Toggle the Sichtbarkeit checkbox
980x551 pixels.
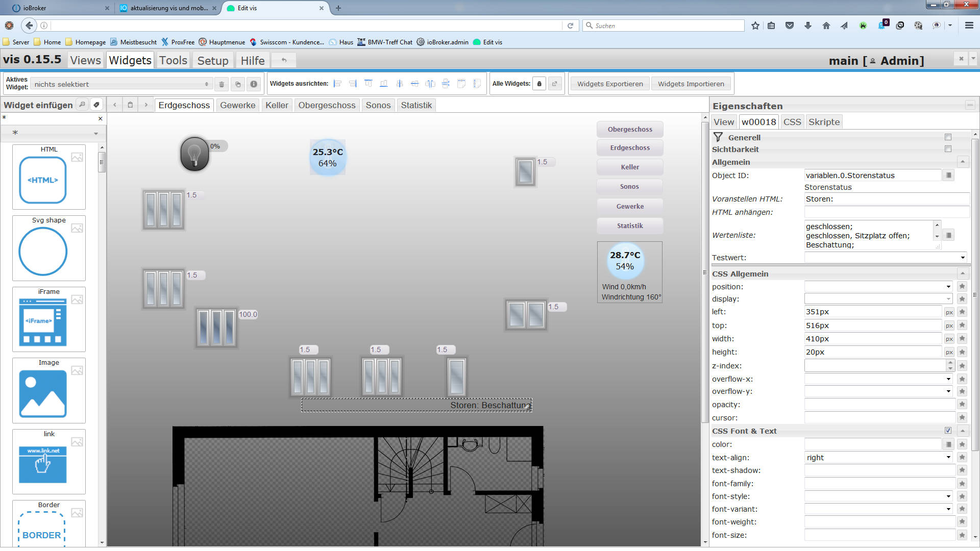[948, 149]
